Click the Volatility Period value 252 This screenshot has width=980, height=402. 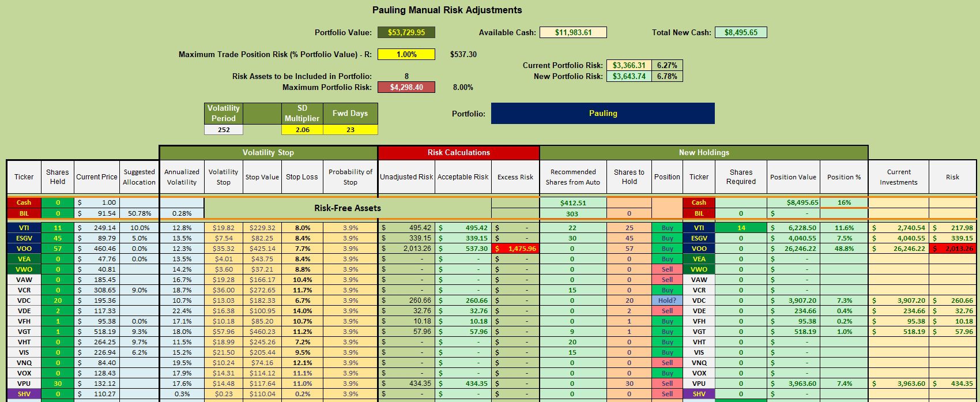tap(224, 130)
